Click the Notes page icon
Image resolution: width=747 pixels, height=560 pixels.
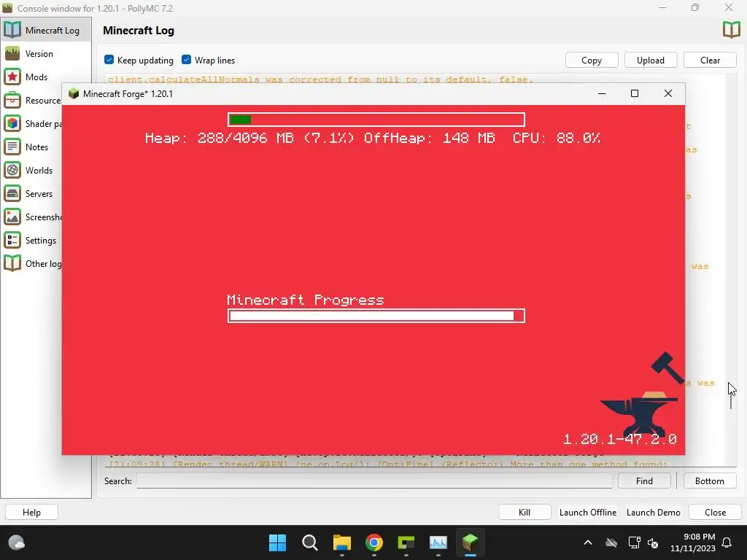point(12,147)
